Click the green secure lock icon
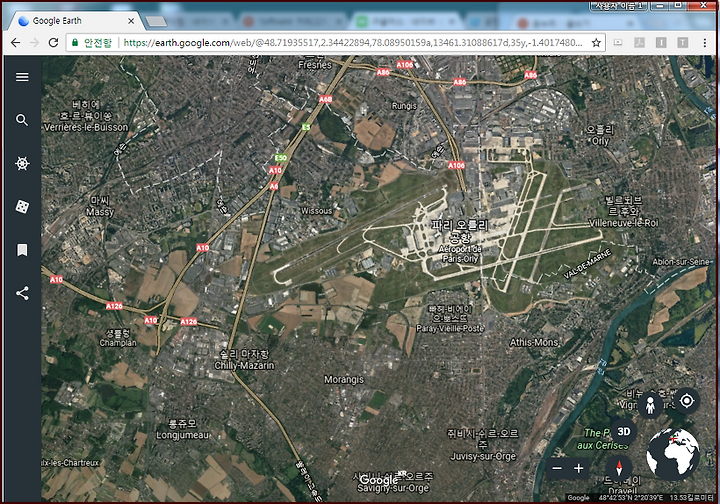Screen dimensions: 720x504 click(75, 43)
